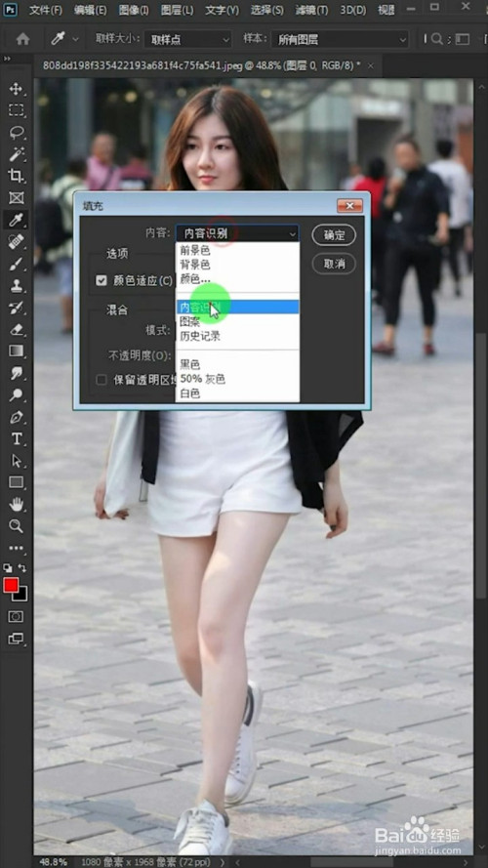This screenshot has height=868, width=488.
Task: Open the 图层(L) menu
Action: point(177,10)
